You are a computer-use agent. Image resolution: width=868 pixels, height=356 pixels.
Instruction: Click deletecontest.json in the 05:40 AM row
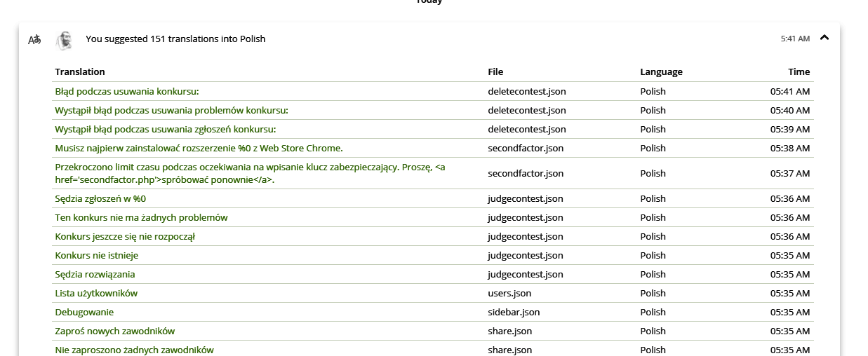tap(527, 110)
